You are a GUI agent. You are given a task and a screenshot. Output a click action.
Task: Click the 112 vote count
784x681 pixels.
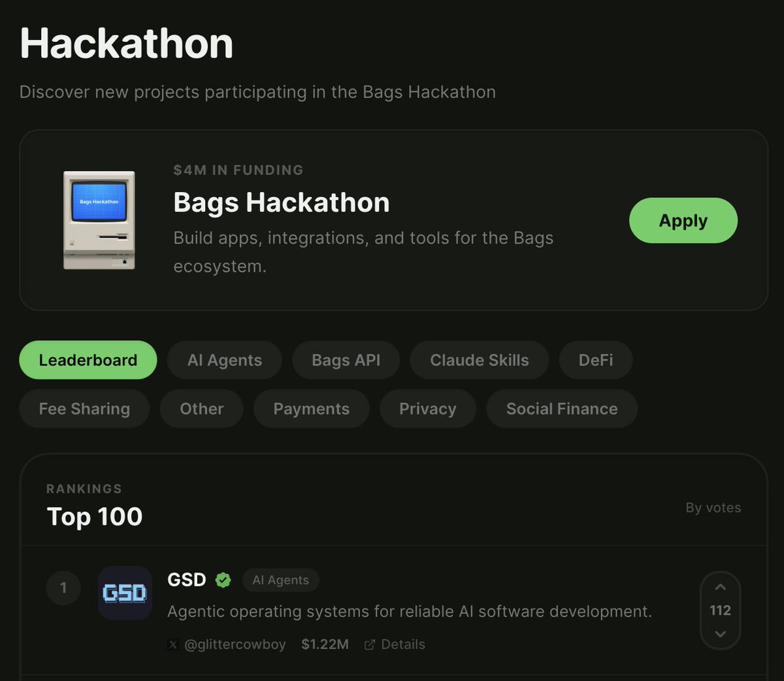click(x=721, y=610)
